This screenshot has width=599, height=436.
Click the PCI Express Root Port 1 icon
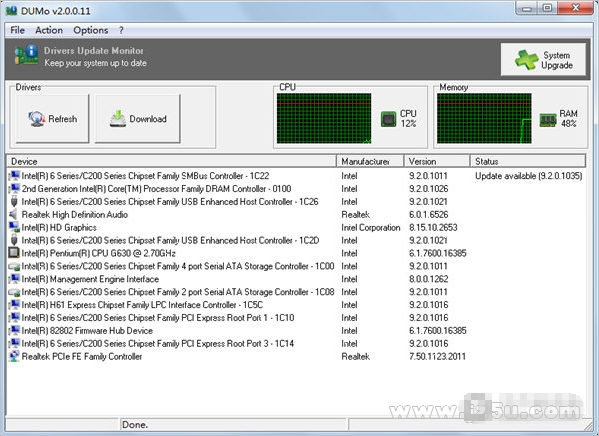[x=14, y=318]
